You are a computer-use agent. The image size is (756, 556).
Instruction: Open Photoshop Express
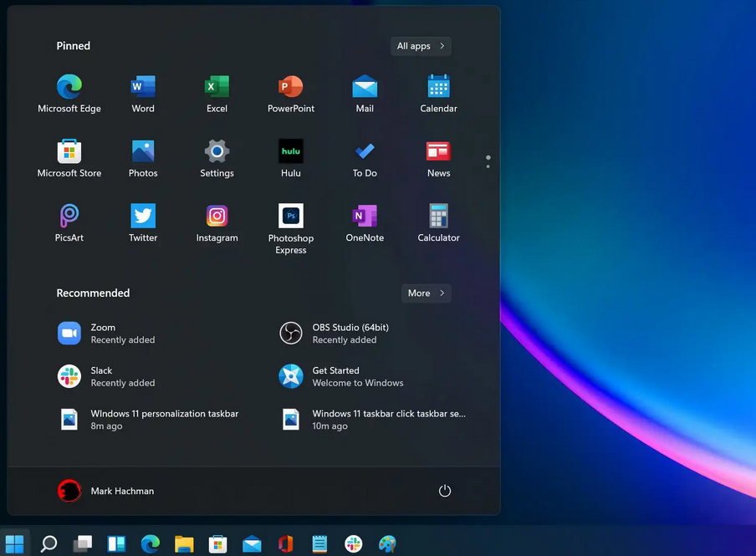click(291, 229)
